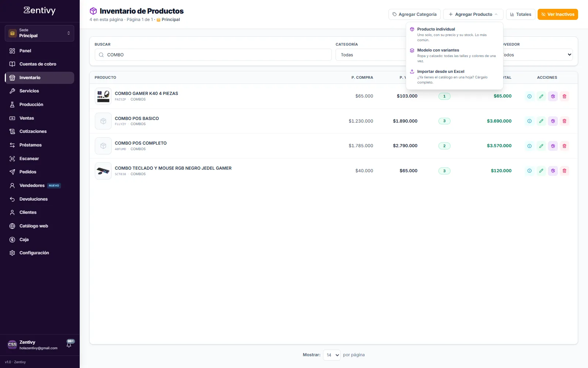Delete COMBO TECLADO Y MOUSE with trash icon

pyautogui.click(x=564, y=171)
